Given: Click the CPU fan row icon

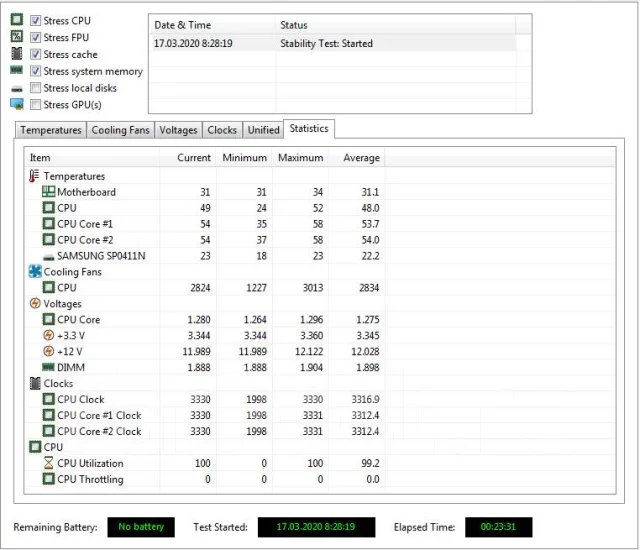Looking at the screenshot, I should 49,287.
